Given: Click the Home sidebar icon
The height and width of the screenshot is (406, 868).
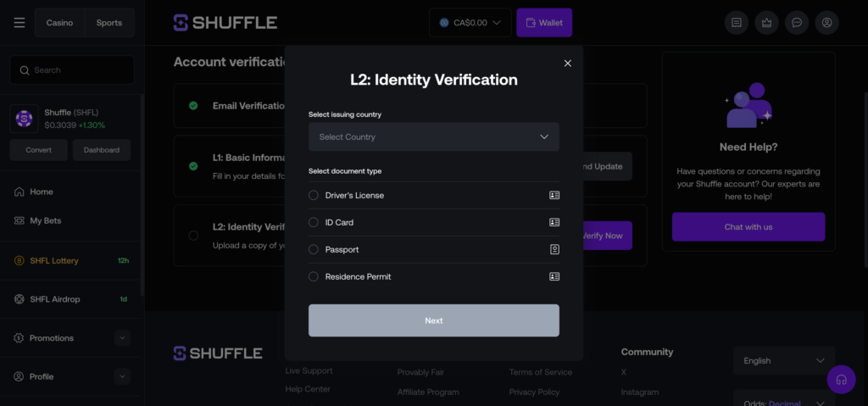Looking at the screenshot, I should click(19, 192).
